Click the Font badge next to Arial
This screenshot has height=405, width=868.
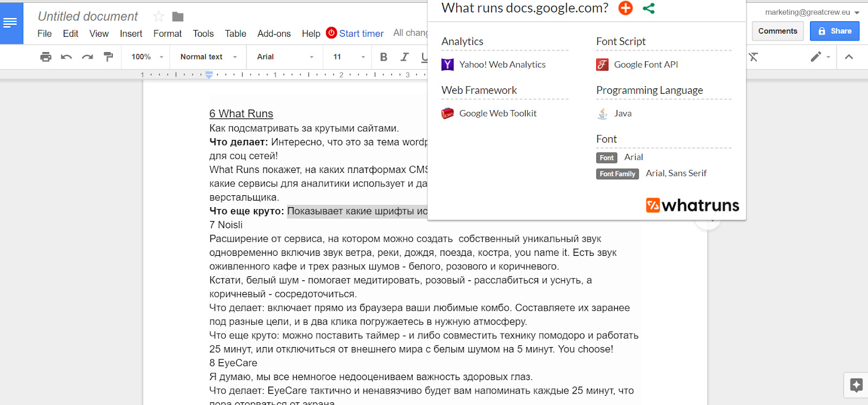[607, 158]
